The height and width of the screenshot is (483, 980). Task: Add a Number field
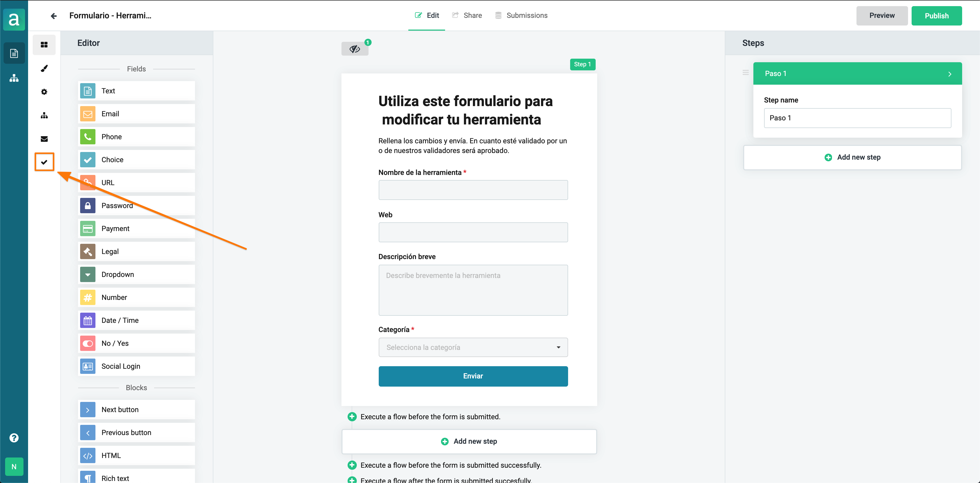pos(136,297)
